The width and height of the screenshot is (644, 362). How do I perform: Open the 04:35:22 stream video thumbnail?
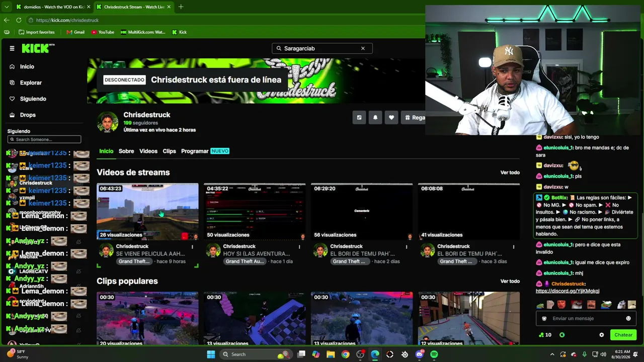(x=255, y=212)
